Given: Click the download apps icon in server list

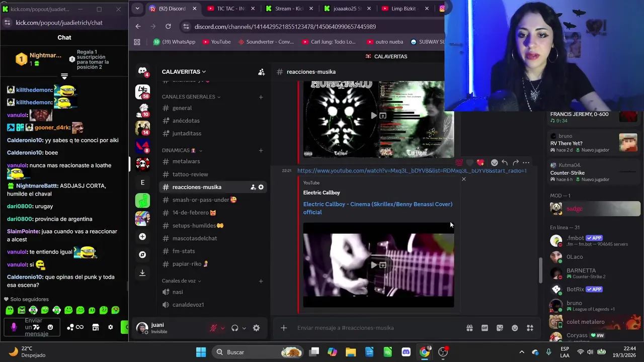Looking at the screenshot, I should pos(142,273).
